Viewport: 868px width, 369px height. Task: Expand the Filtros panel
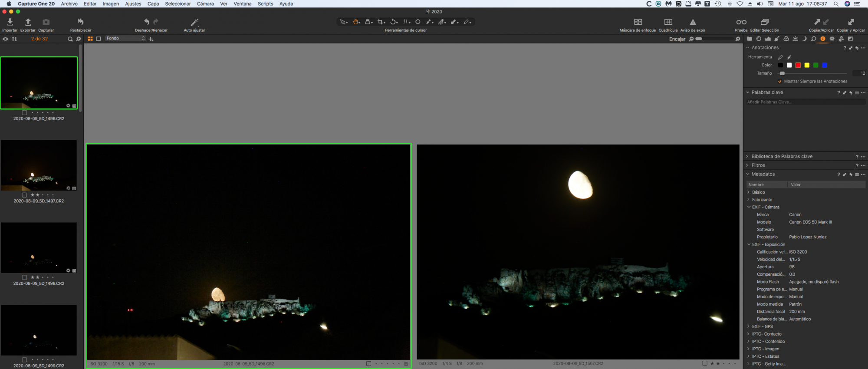coord(758,165)
